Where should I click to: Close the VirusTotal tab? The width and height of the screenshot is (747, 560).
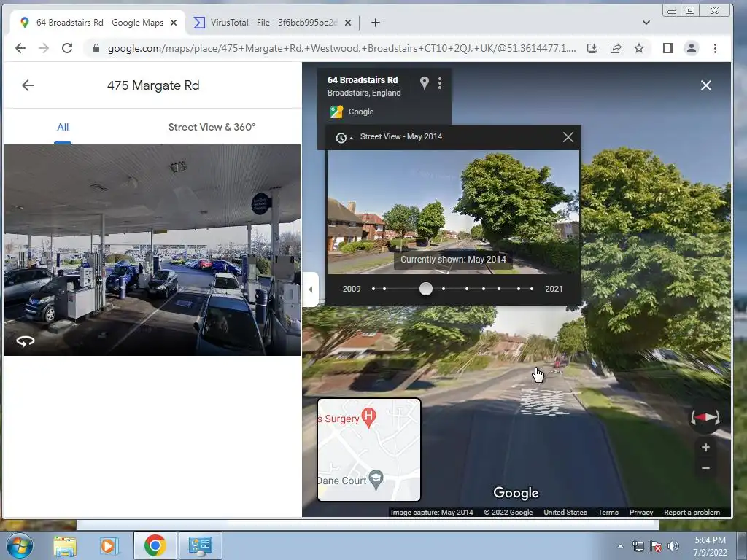(x=348, y=23)
